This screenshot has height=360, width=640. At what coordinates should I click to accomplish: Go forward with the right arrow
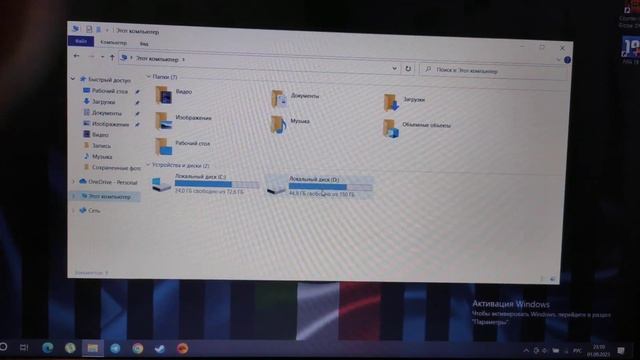pos(91,56)
